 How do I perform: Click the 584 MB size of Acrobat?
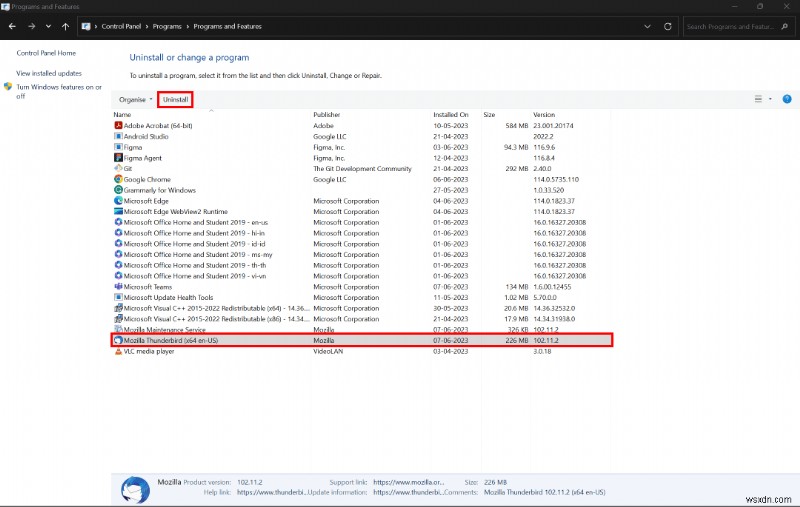pos(516,125)
